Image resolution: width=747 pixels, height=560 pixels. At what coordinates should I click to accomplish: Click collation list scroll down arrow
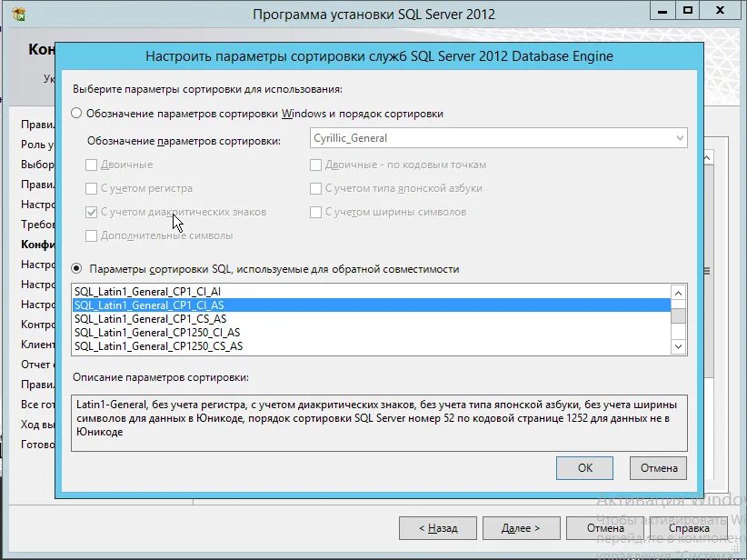[x=679, y=346]
